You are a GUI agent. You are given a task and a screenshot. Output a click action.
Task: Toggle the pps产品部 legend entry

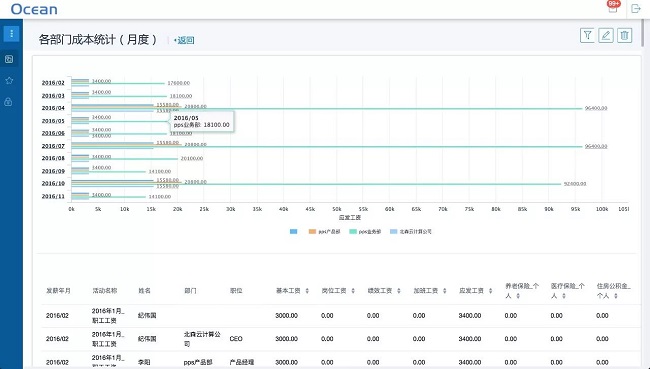coord(325,232)
